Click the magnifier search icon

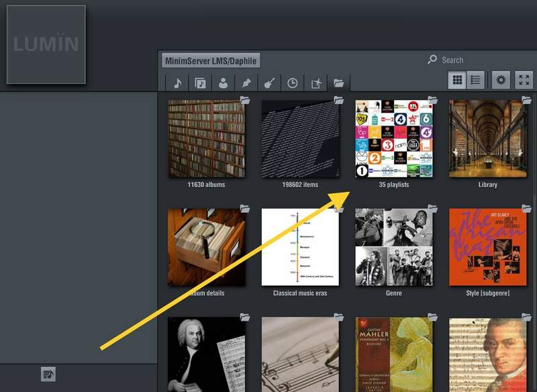[432, 60]
